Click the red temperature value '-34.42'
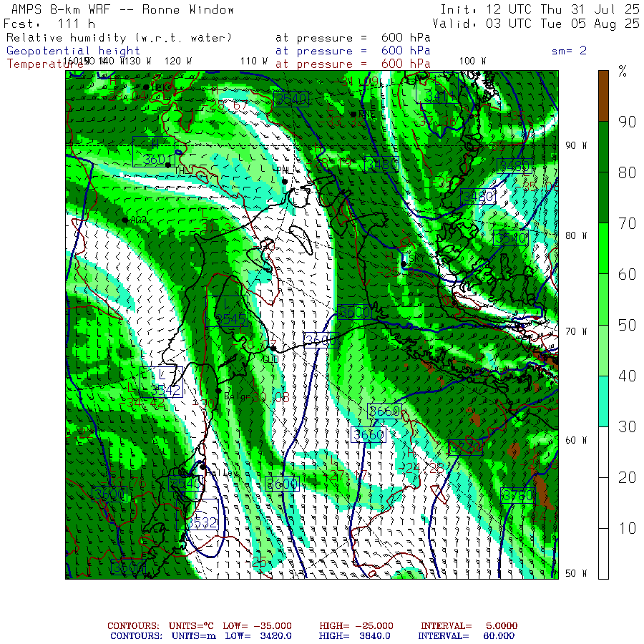 click(x=142, y=404)
